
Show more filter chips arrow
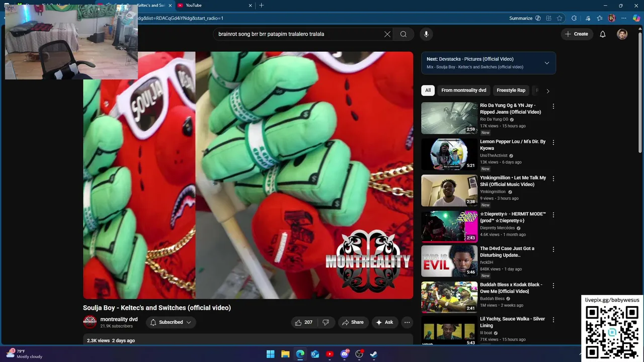(548, 91)
